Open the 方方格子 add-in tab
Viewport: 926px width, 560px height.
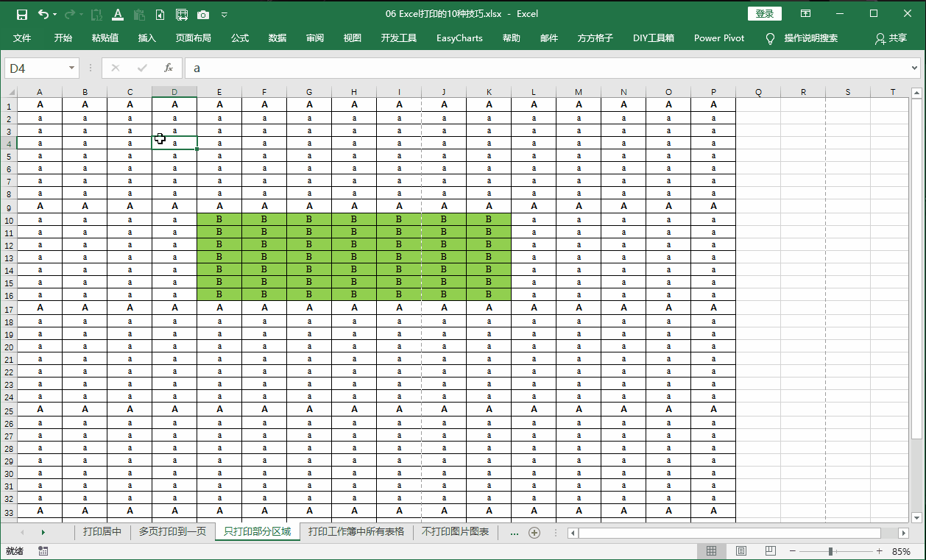point(595,38)
